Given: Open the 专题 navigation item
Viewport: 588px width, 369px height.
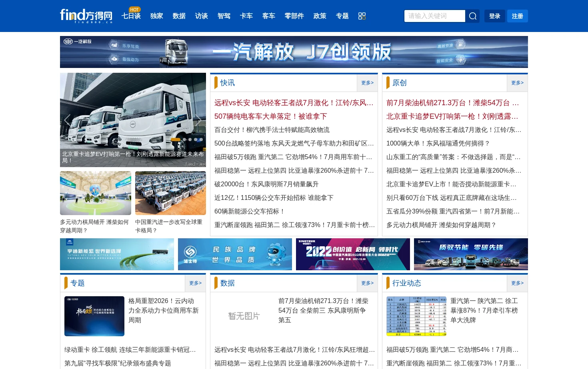Looking at the screenshot, I should point(342,16).
